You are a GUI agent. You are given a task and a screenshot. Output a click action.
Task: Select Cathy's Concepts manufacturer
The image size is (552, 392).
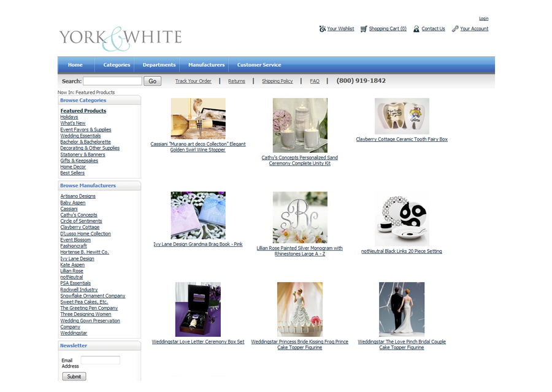point(79,215)
